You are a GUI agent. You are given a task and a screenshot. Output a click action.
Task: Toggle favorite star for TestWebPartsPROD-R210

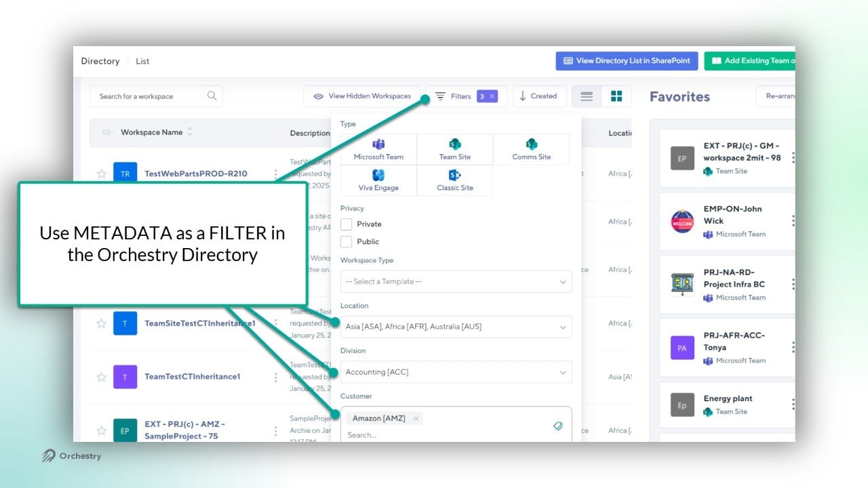(x=102, y=174)
